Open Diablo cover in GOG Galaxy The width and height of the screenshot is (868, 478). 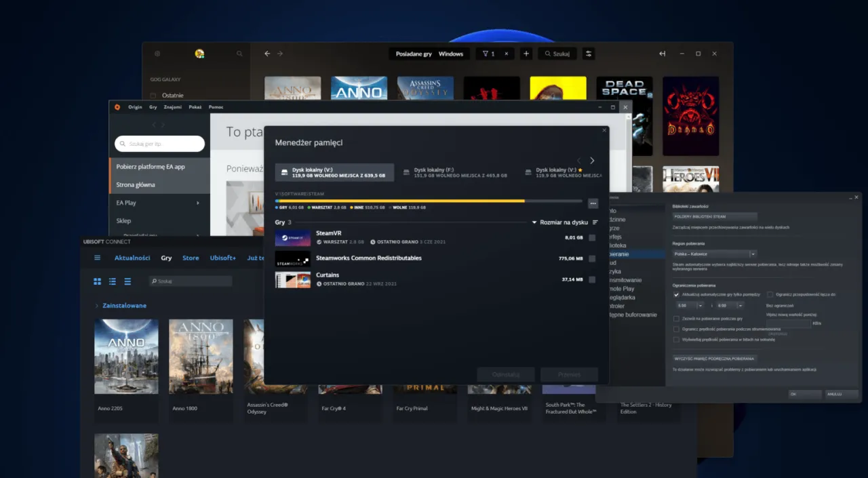[x=690, y=116]
